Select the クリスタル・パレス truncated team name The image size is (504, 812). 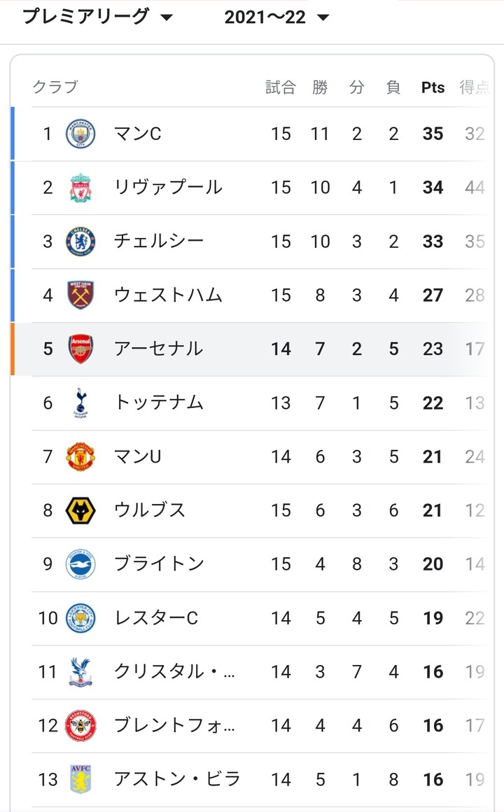(x=174, y=672)
